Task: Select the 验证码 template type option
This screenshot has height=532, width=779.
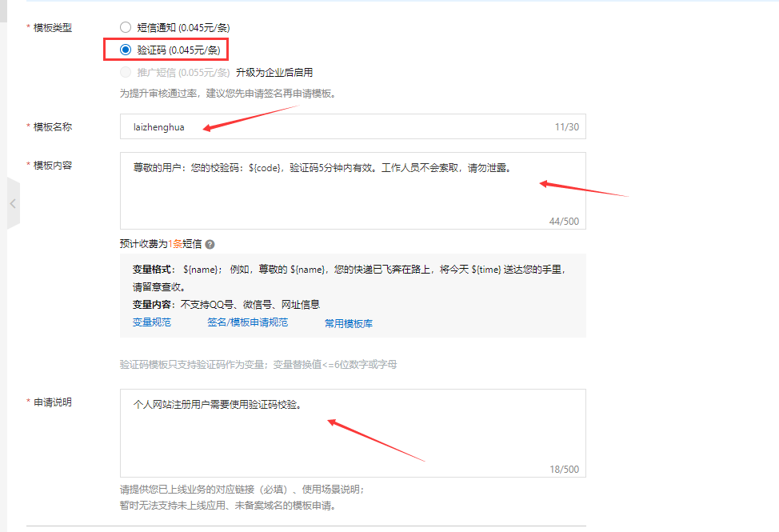Action: pos(126,50)
